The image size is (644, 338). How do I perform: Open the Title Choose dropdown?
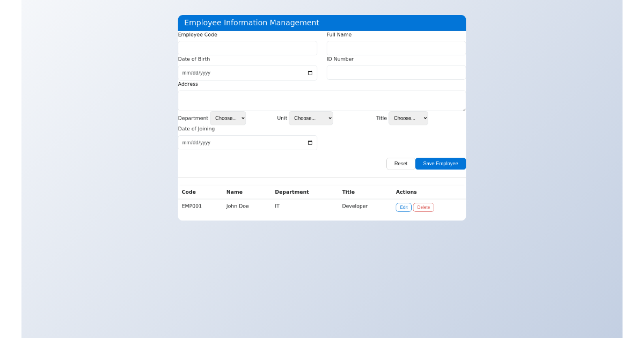(x=408, y=118)
